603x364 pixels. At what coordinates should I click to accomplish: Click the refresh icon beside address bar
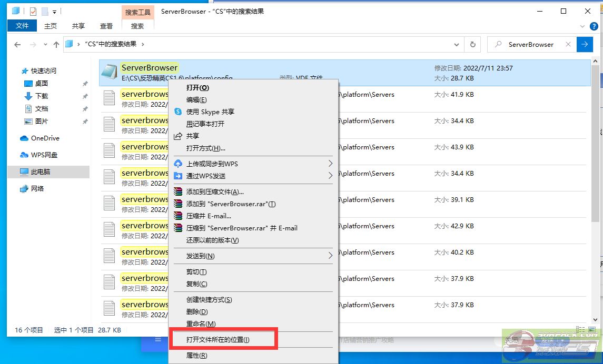[x=472, y=45]
